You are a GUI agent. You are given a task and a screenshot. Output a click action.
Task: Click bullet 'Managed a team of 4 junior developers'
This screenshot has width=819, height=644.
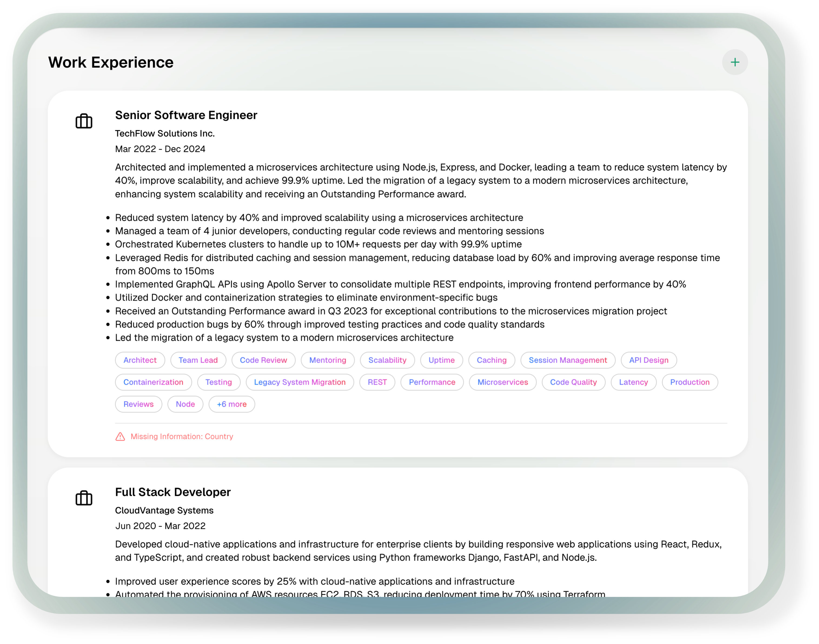point(329,231)
